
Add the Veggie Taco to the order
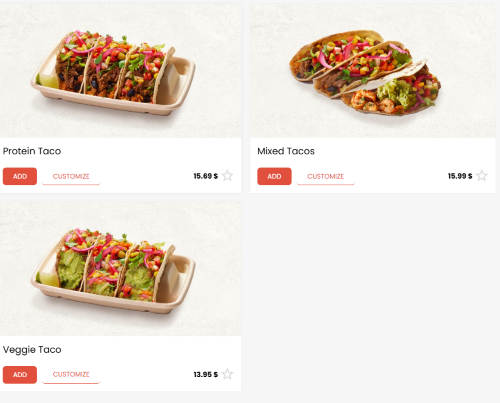click(x=20, y=375)
